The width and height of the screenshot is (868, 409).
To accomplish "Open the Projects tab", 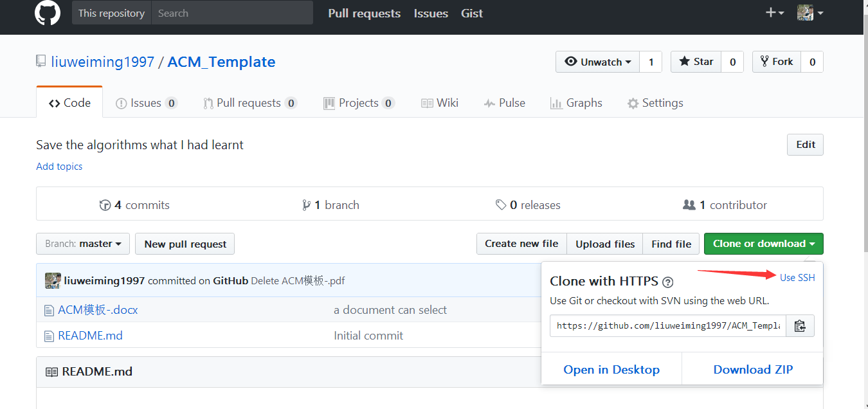I will pyautogui.click(x=359, y=103).
